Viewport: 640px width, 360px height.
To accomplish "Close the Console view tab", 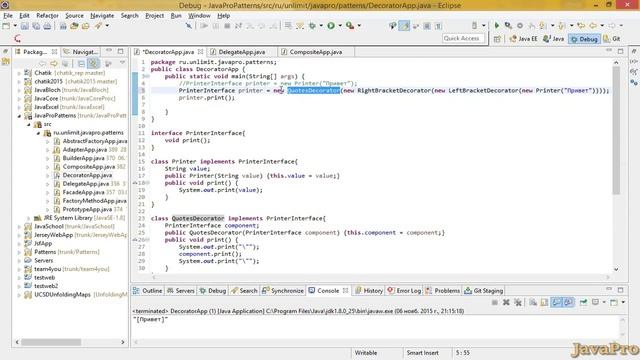I will coord(345,291).
